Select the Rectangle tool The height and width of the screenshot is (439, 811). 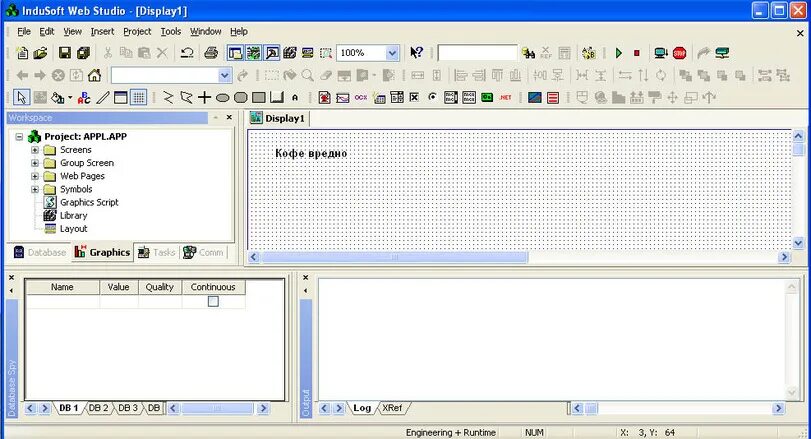[x=259, y=97]
